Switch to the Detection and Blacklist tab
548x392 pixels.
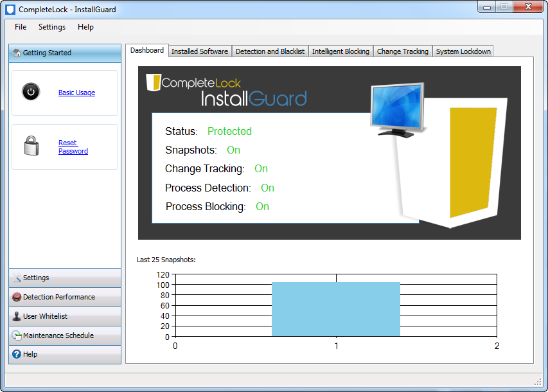pyautogui.click(x=270, y=51)
